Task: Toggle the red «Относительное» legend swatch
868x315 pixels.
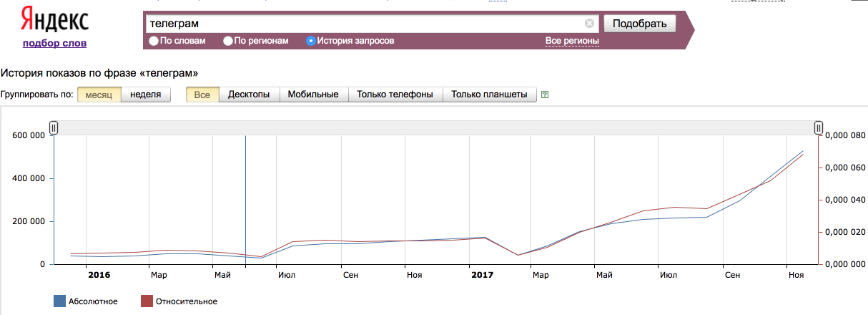Action: (x=147, y=301)
